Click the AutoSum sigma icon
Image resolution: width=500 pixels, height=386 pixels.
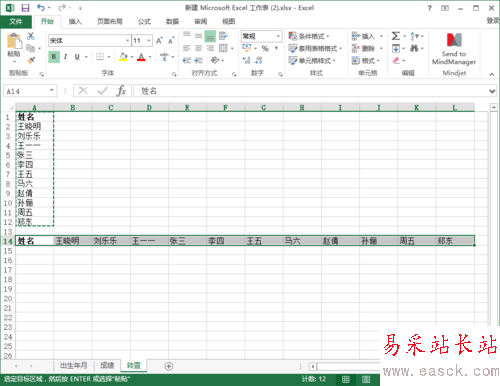tap(396, 36)
